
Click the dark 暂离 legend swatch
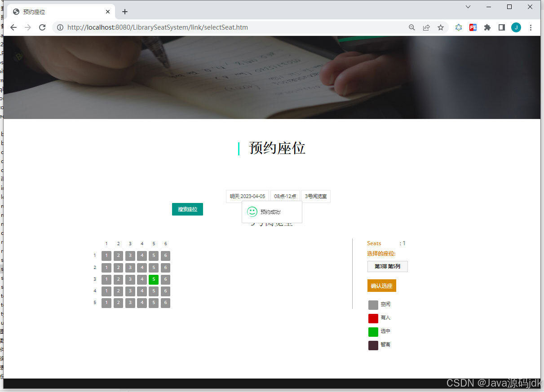(x=373, y=346)
